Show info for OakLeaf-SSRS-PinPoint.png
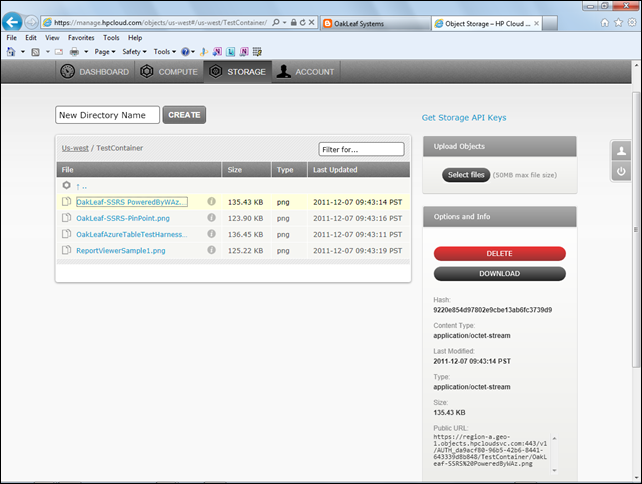Image resolution: width=642 pixels, height=484 pixels. pos(211,218)
